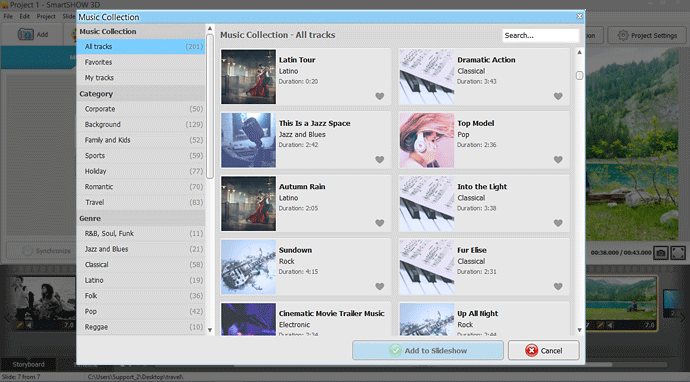Viewport: 690px width, 382px height.
Task: Cancel the Music Collection dialog
Action: click(x=543, y=350)
